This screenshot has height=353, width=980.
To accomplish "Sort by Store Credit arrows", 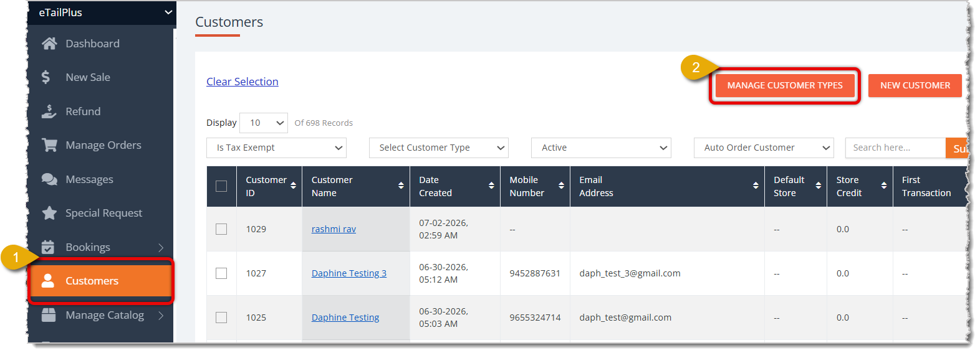I will 884,186.
